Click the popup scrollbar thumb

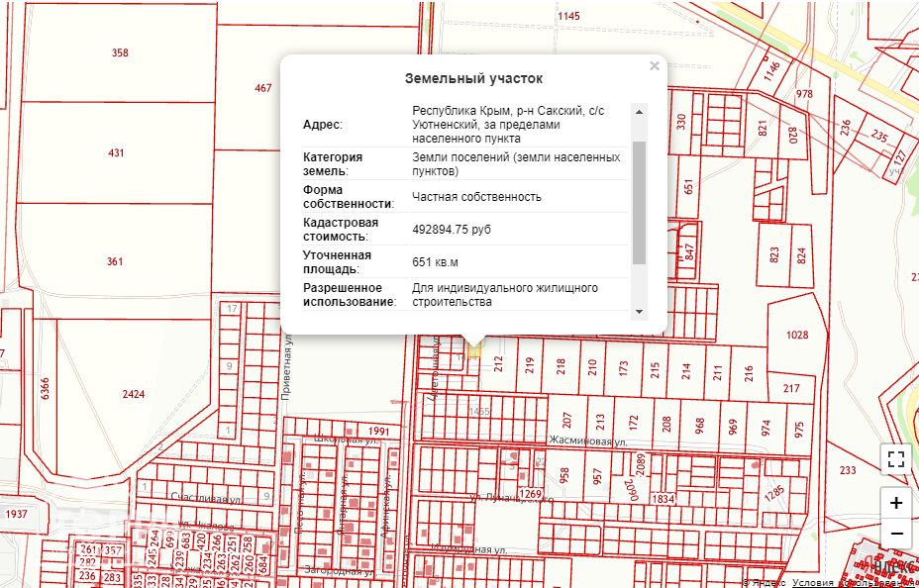639,202
